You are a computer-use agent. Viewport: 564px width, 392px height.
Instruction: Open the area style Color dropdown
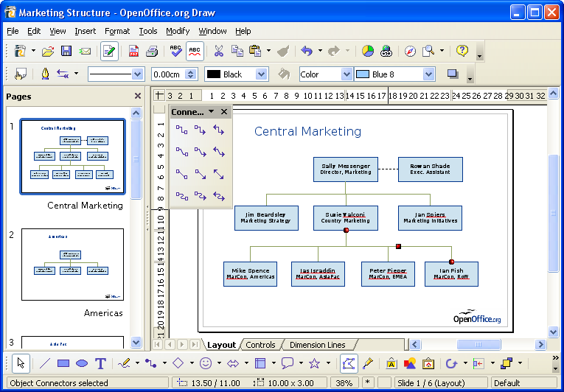(x=347, y=74)
